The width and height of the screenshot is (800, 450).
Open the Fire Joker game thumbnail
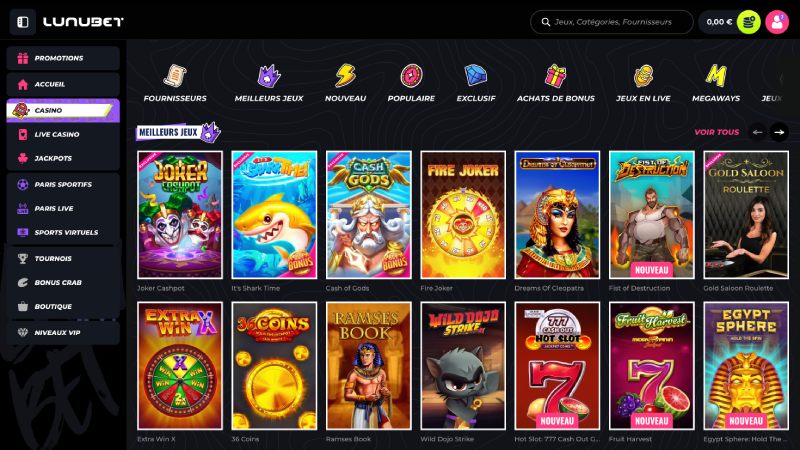(463, 214)
